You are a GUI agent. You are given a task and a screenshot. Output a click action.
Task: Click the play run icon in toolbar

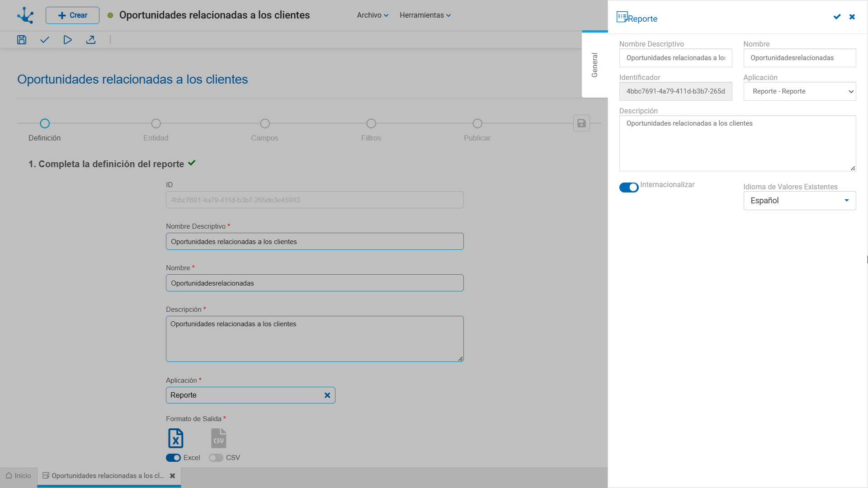pyautogui.click(x=68, y=40)
